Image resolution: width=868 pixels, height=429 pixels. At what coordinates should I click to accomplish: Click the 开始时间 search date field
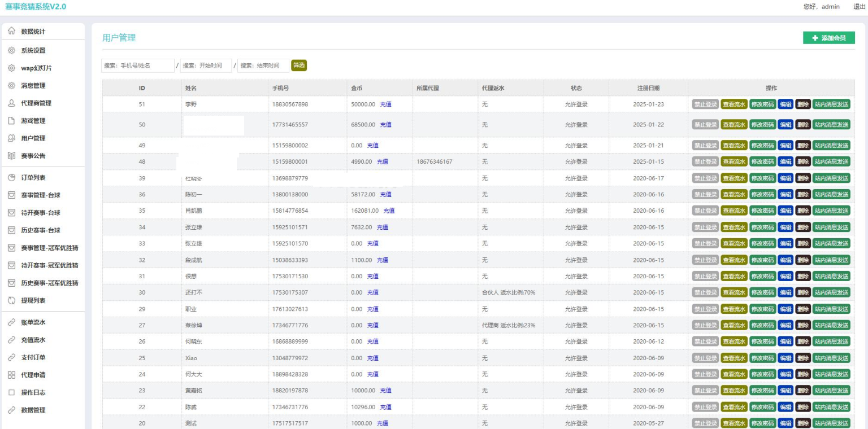pyautogui.click(x=206, y=65)
